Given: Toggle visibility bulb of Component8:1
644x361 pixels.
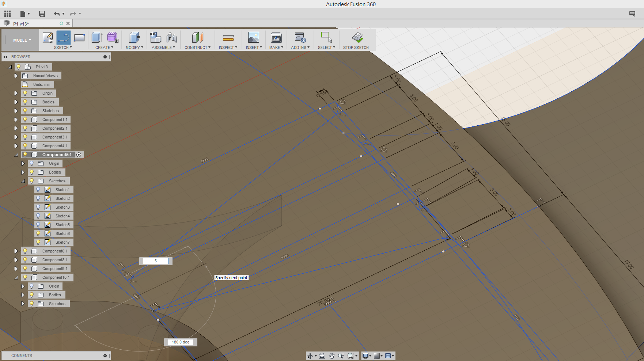Looking at the screenshot, I should point(25,260).
